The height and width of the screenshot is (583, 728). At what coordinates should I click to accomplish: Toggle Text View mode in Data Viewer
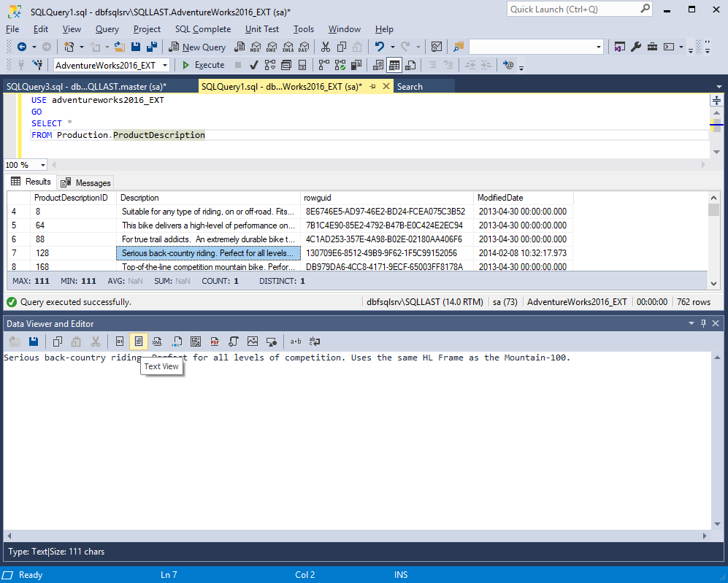[139, 341]
